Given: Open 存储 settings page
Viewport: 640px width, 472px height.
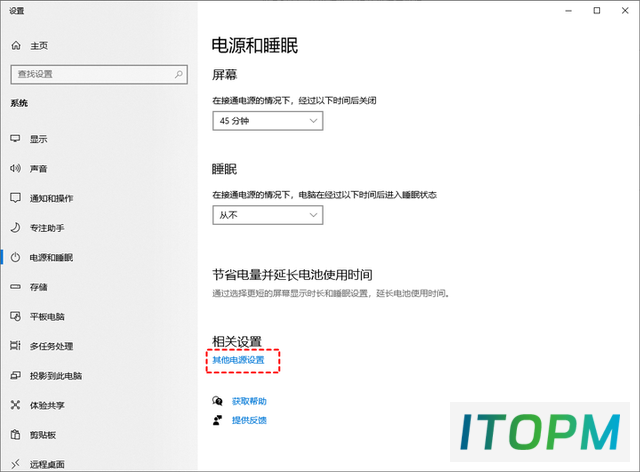Looking at the screenshot, I should [38, 287].
